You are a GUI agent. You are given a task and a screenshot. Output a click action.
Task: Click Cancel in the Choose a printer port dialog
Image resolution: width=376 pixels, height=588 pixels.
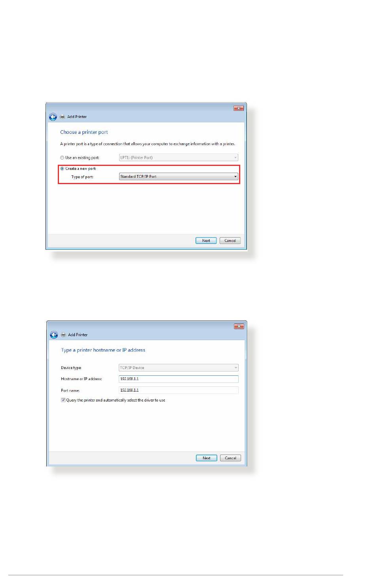(230, 241)
